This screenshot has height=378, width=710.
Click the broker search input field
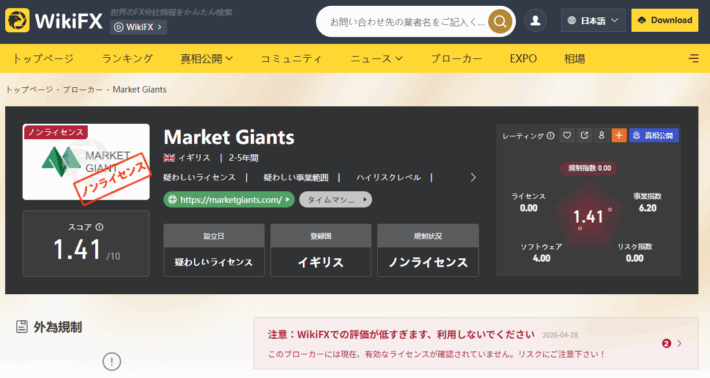(x=408, y=22)
